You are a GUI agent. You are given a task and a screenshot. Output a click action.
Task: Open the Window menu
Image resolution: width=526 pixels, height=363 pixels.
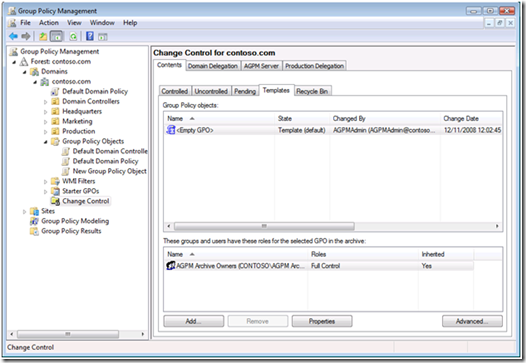tap(102, 23)
